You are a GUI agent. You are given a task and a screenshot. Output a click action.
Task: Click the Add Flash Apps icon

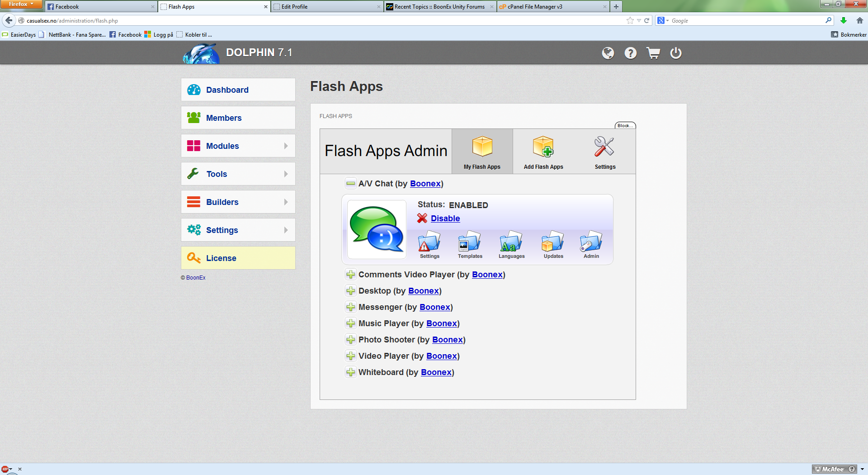pos(543,147)
